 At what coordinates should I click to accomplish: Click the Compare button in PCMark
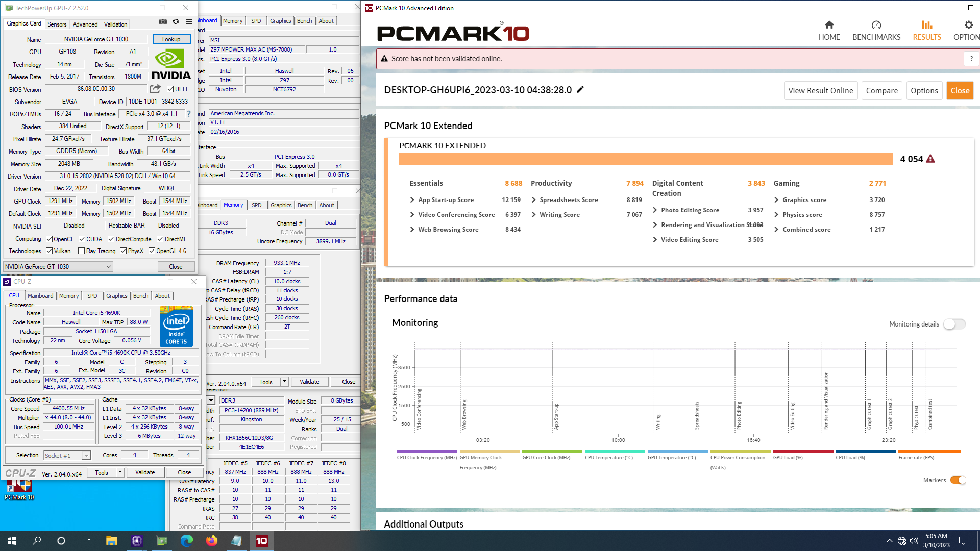pyautogui.click(x=881, y=91)
